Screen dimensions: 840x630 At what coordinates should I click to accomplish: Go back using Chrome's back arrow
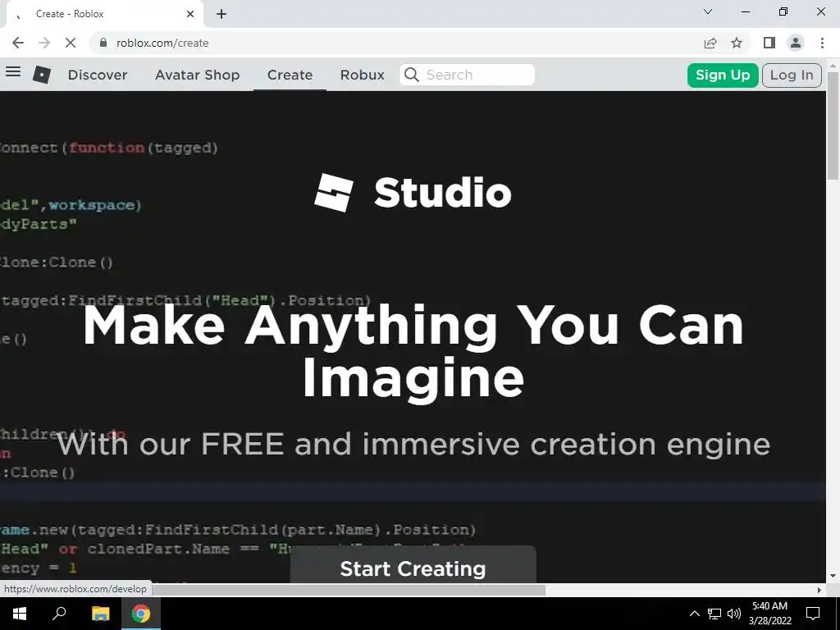pyautogui.click(x=18, y=43)
